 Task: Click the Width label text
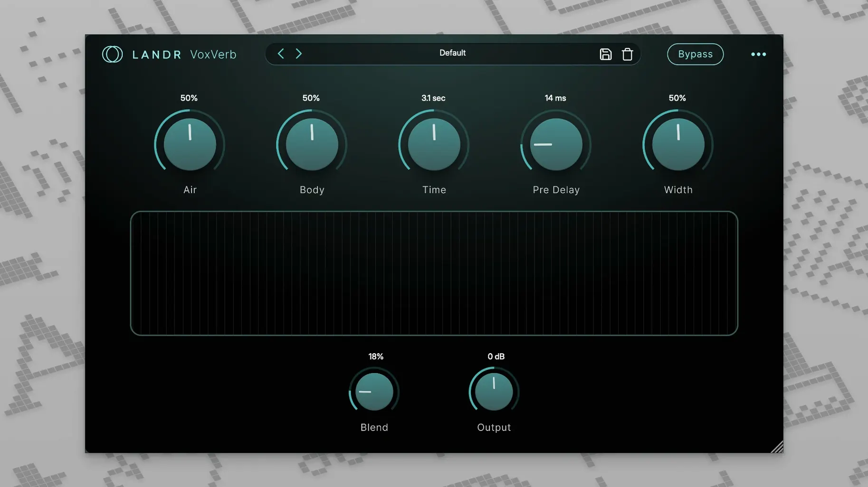(678, 190)
